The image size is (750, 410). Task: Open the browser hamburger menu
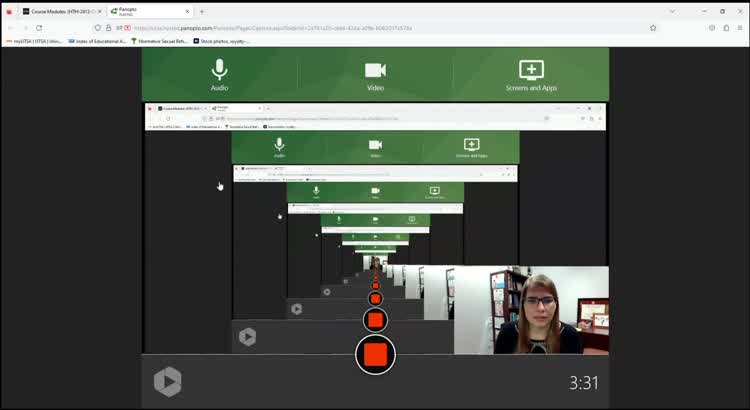(739, 28)
